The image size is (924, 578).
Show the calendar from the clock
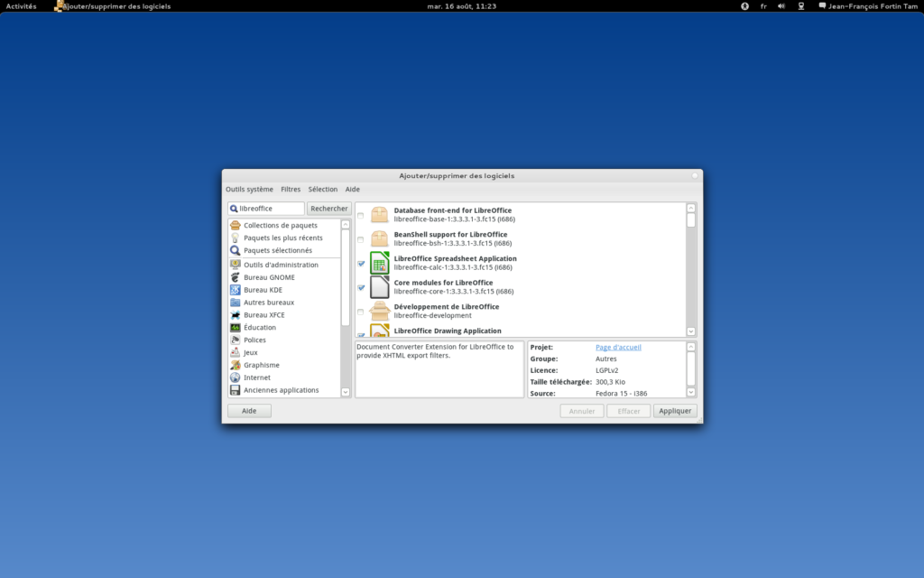tap(461, 6)
